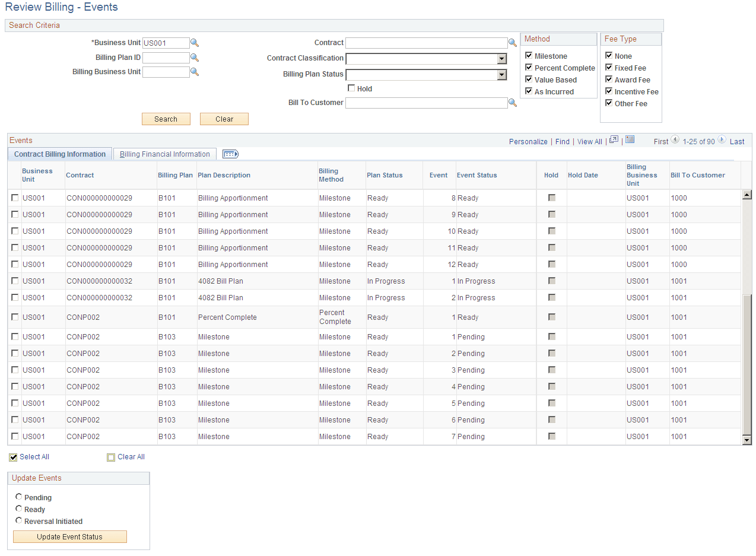Viewport: 756px width, 556px height.
Task: Click the Zoom Events grid popup icon
Action: click(x=614, y=141)
